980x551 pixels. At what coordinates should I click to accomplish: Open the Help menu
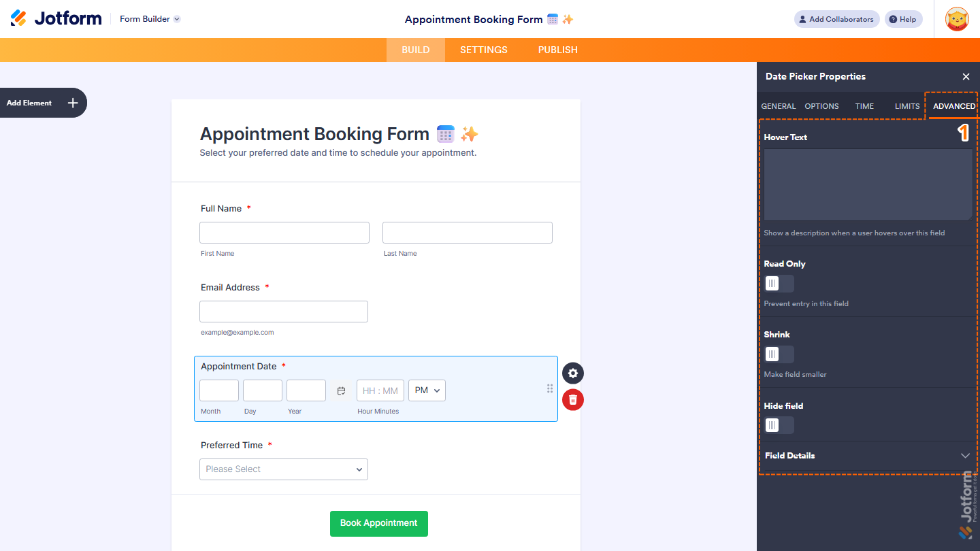click(903, 19)
